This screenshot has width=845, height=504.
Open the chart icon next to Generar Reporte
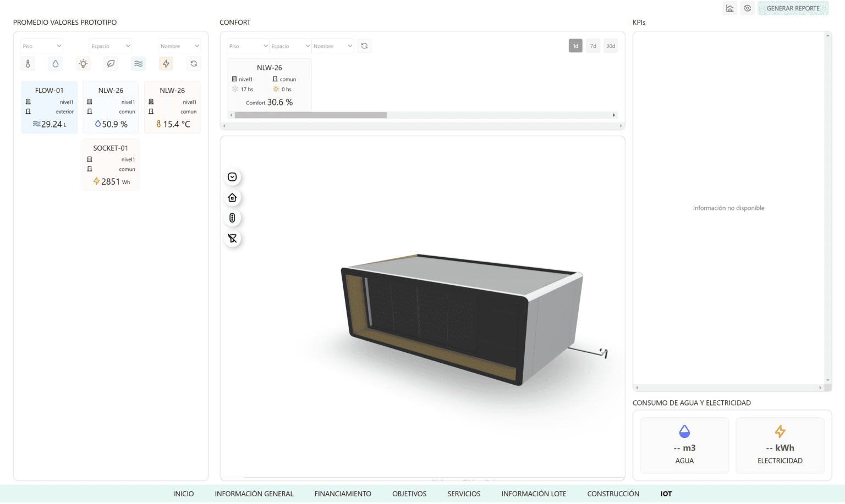pyautogui.click(x=729, y=8)
